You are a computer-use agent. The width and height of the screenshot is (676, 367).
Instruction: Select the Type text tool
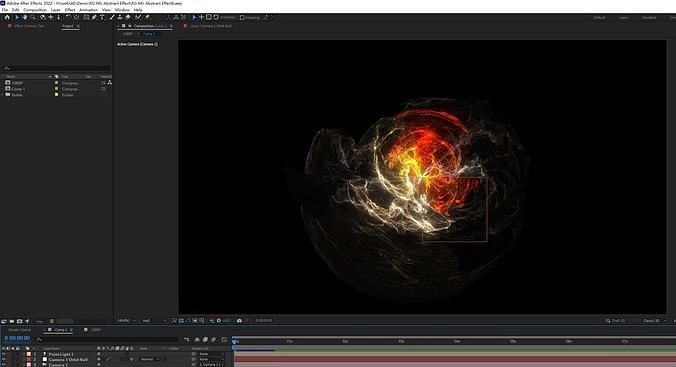[102, 17]
